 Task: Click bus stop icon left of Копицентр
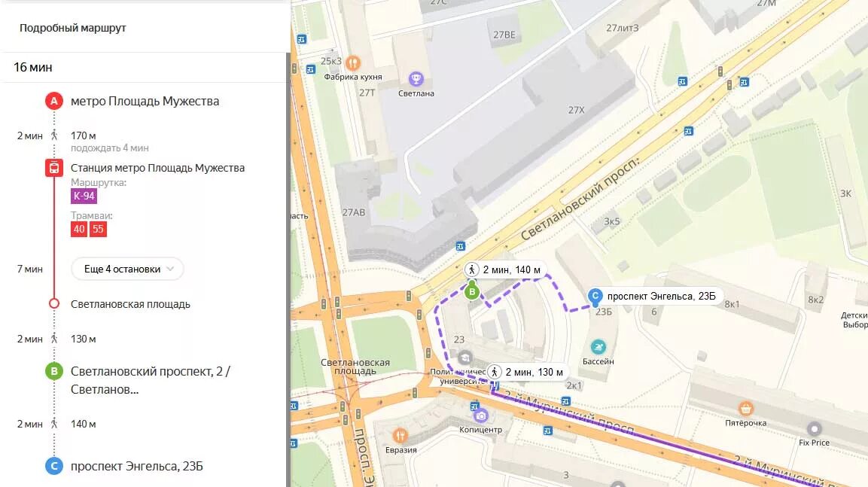[x=474, y=406]
